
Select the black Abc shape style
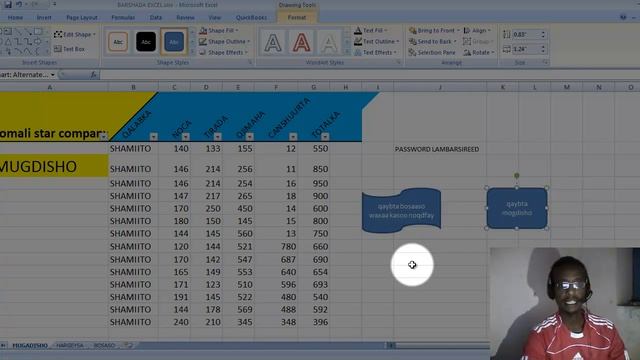coord(146,42)
